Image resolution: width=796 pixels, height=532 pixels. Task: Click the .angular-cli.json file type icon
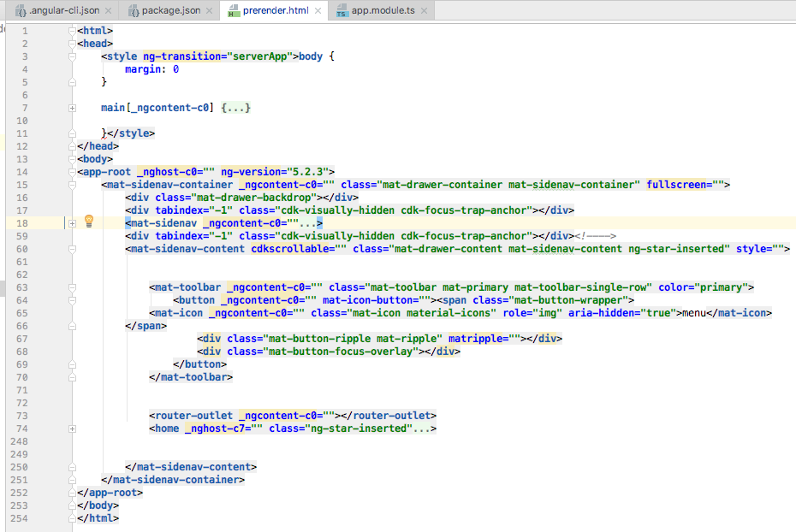[21, 10]
